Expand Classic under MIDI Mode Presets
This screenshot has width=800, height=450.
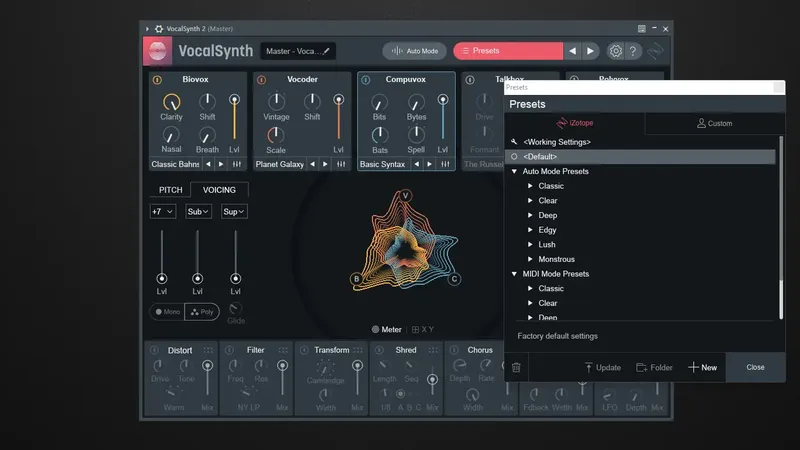(530, 288)
